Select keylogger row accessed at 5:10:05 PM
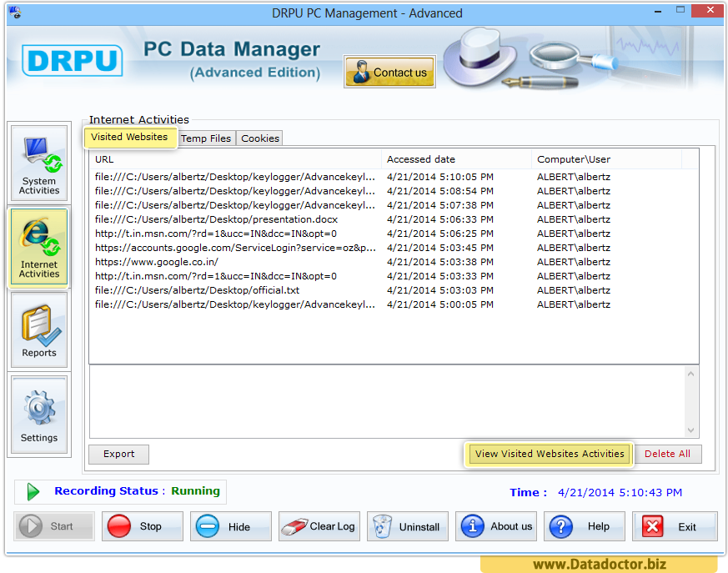 pyautogui.click(x=394, y=177)
